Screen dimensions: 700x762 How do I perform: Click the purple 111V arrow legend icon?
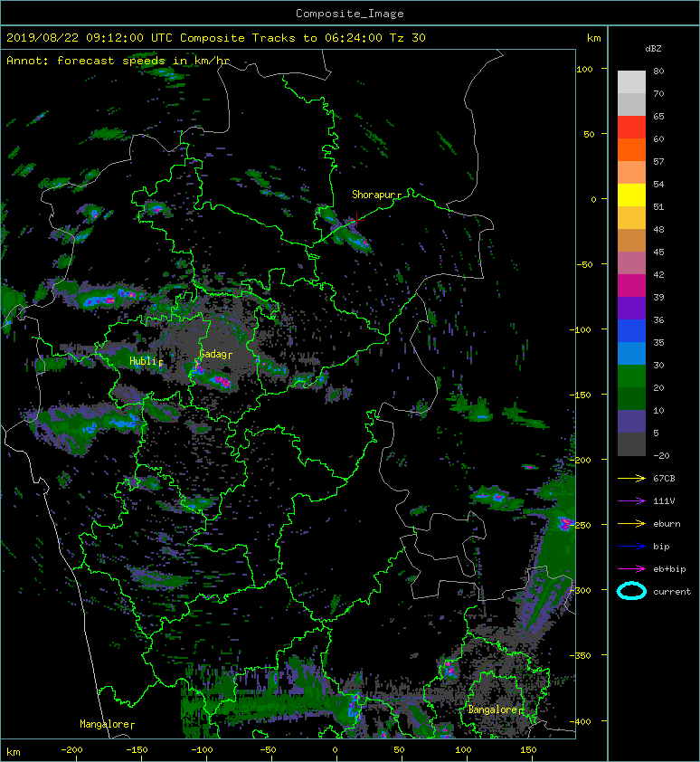tap(631, 501)
